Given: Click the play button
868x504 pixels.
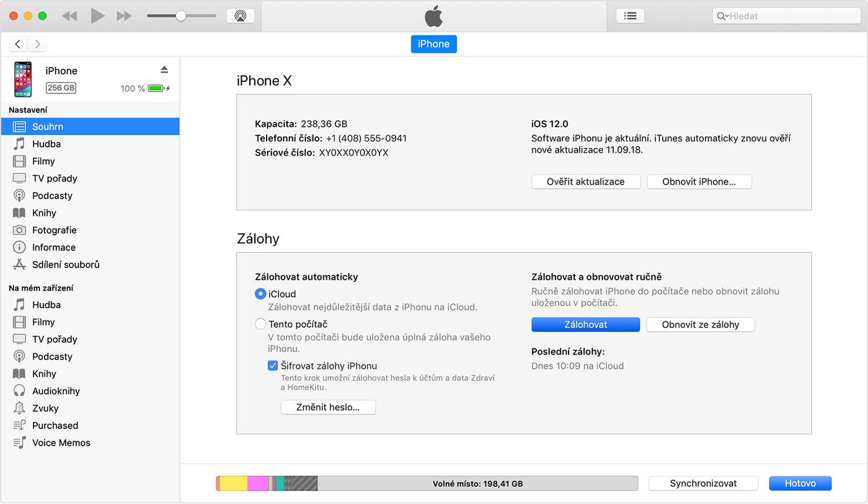Looking at the screenshot, I should [97, 16].
